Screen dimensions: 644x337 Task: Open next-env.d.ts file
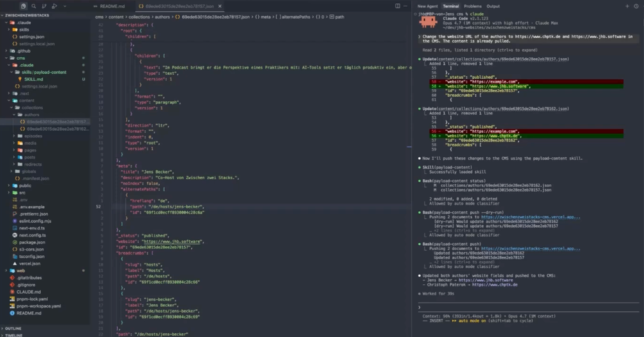click(x=31, y=228)
